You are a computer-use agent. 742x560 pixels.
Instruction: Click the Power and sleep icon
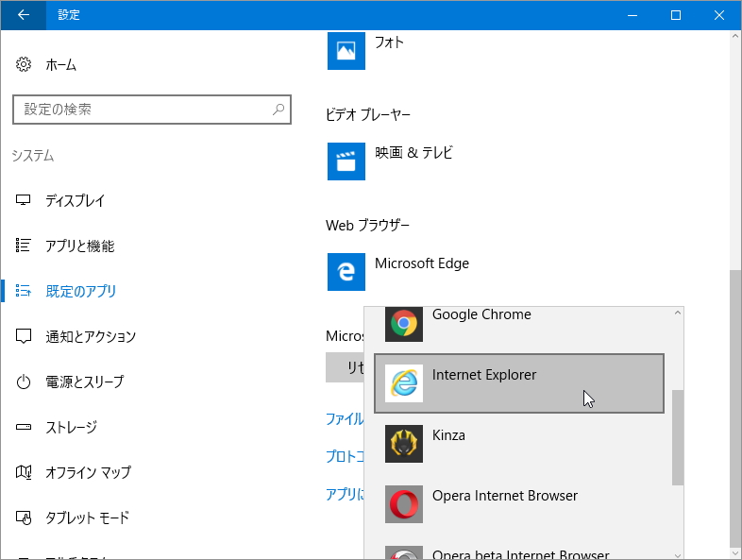pyautogui.click(x=24, y=382)
